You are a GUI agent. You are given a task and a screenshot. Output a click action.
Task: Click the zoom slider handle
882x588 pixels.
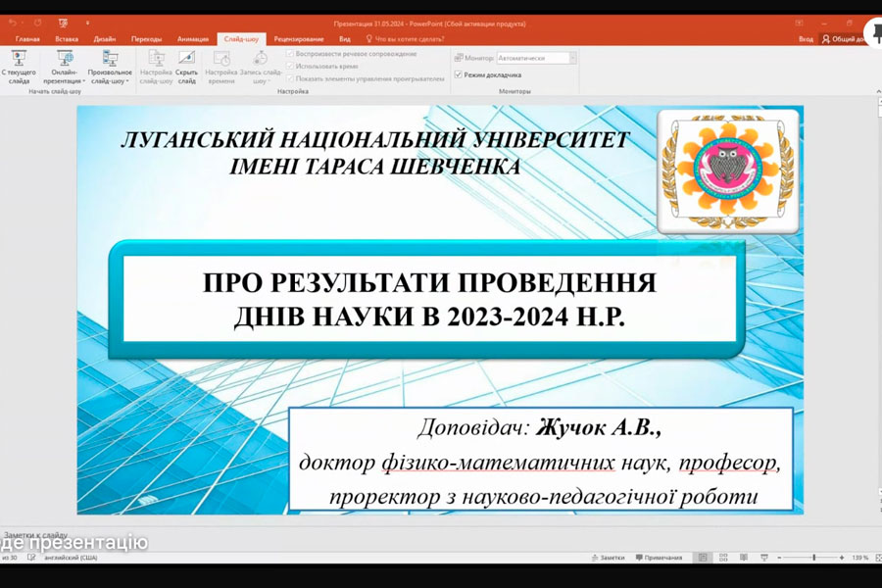click(814, 558)
